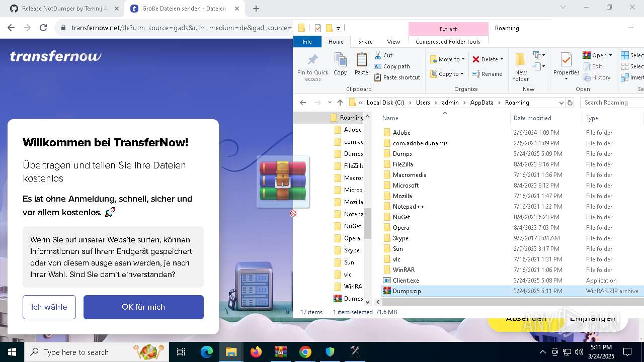
Task: Click Rename in the Organize group
Action: pyautogui.click(x=487, y=74)
